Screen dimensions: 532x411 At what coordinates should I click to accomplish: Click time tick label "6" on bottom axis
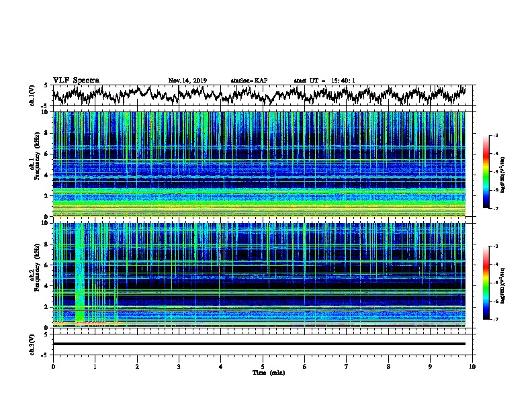(x=305, y=367)
